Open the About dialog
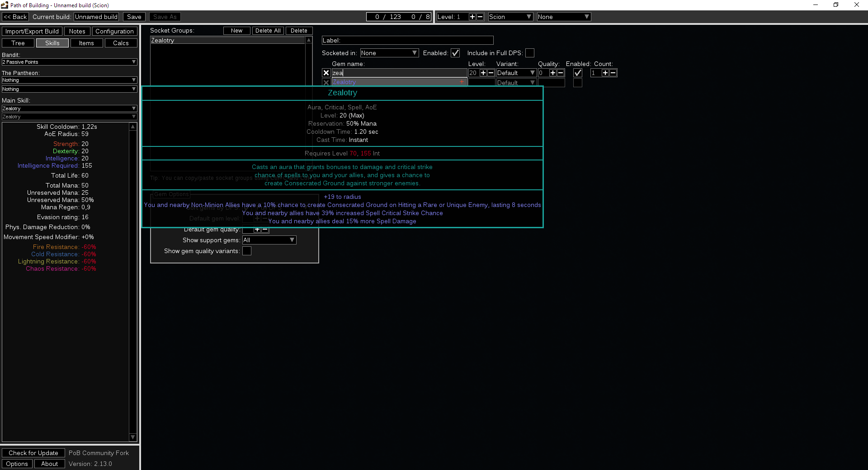 (x=50, y=464)
